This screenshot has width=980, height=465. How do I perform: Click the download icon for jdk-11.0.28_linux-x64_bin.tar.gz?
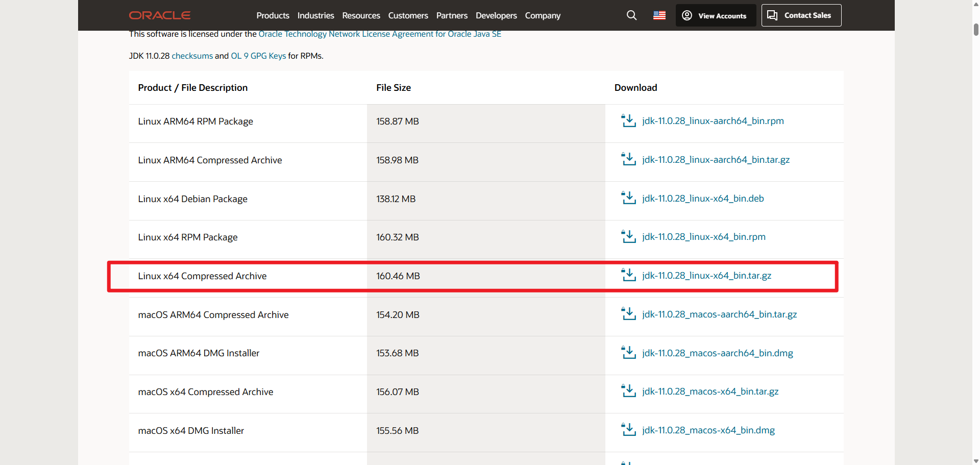(628, 276)
